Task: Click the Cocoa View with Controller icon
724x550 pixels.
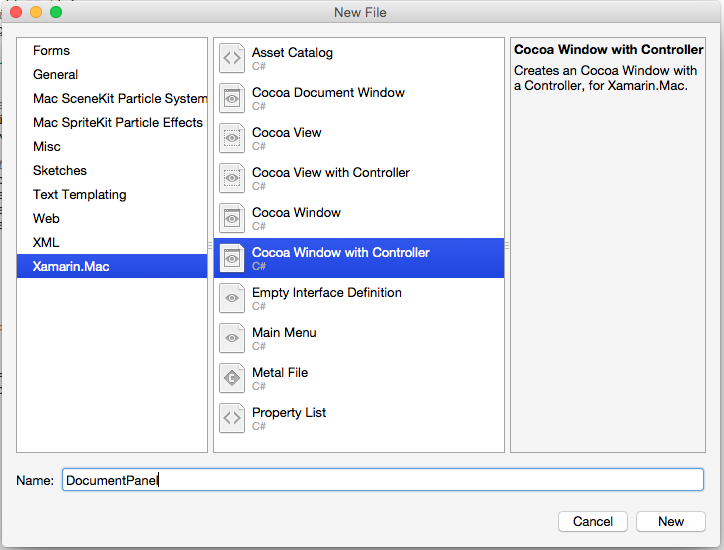Action: tap(232, 178)
